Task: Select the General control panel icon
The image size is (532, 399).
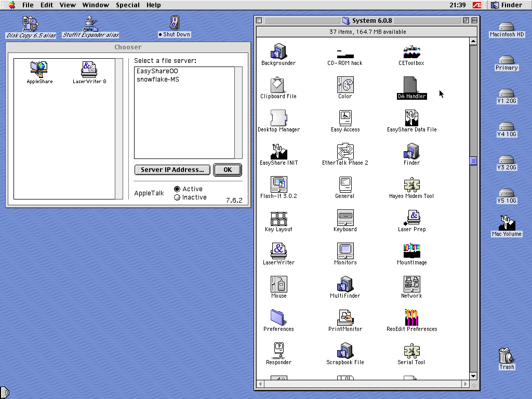Action: coord(345,184)
